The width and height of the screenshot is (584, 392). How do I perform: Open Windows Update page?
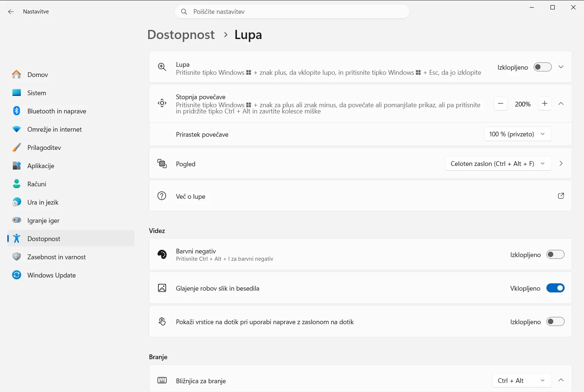pos(71,275)
